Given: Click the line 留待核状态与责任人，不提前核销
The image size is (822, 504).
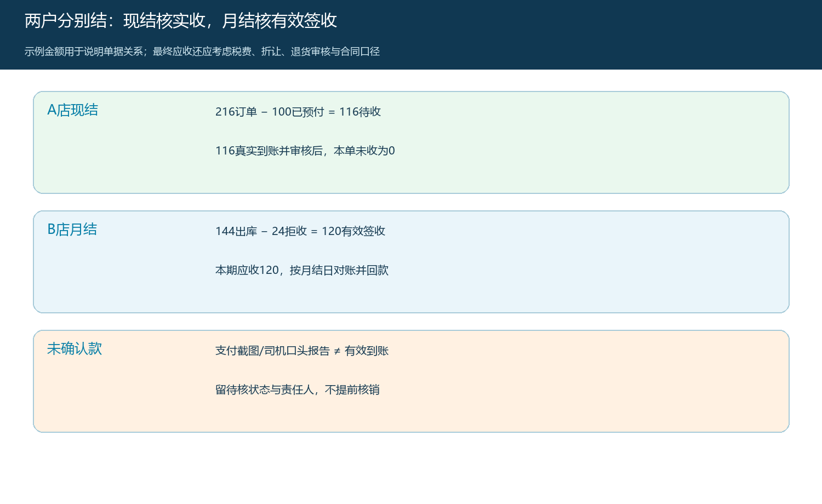Looking at the screenshot, I should pos(298,390).
